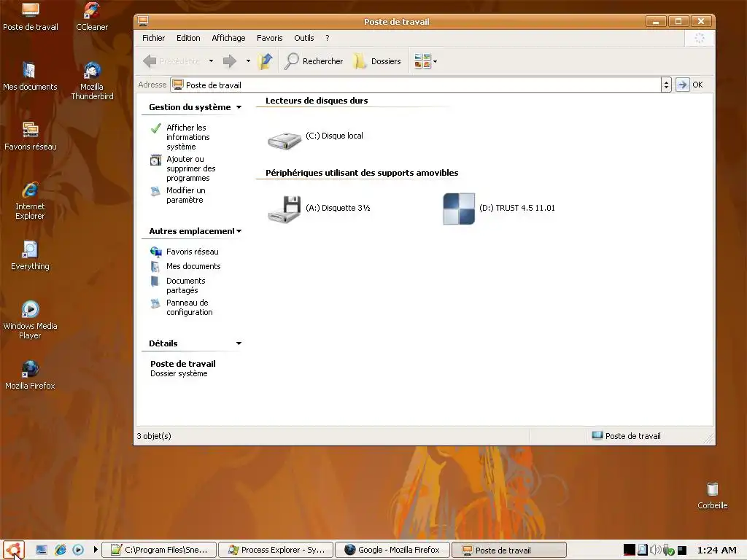Click Poste de travail taskbar button
This screenshot has height=560, width=747.
tap(508, 550)
